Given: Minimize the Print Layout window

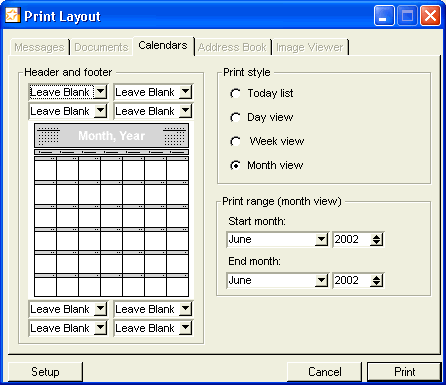Looking at the screenshot, I should 384,16.
